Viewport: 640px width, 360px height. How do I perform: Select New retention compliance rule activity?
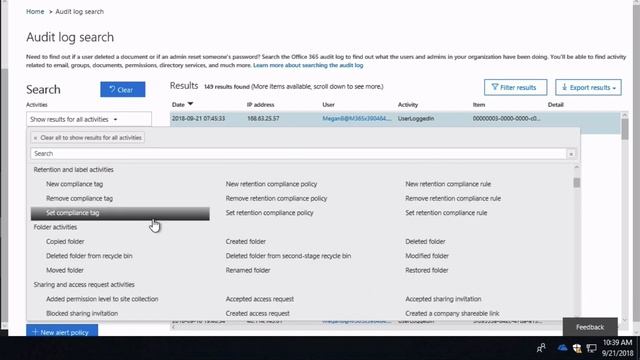[x=448, y=184]
